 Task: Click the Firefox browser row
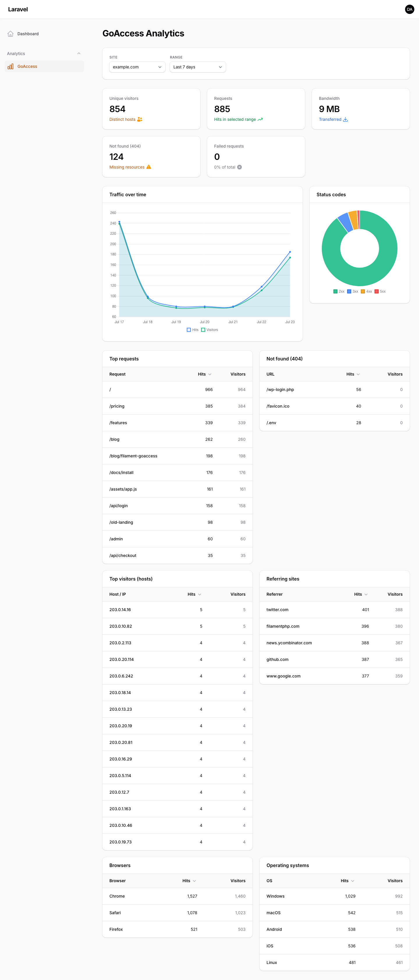pos(177,929)
